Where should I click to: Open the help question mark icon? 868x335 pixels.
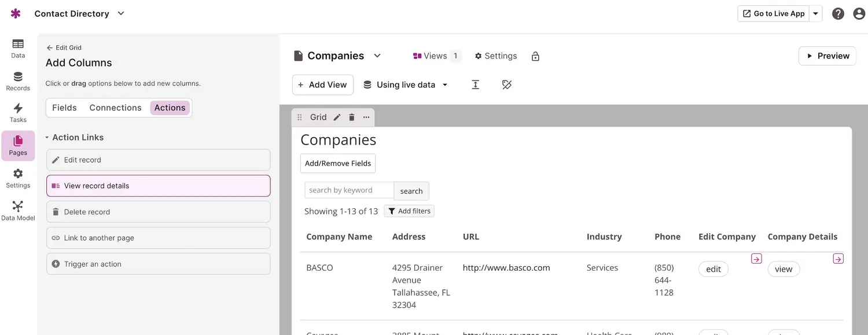838,14
